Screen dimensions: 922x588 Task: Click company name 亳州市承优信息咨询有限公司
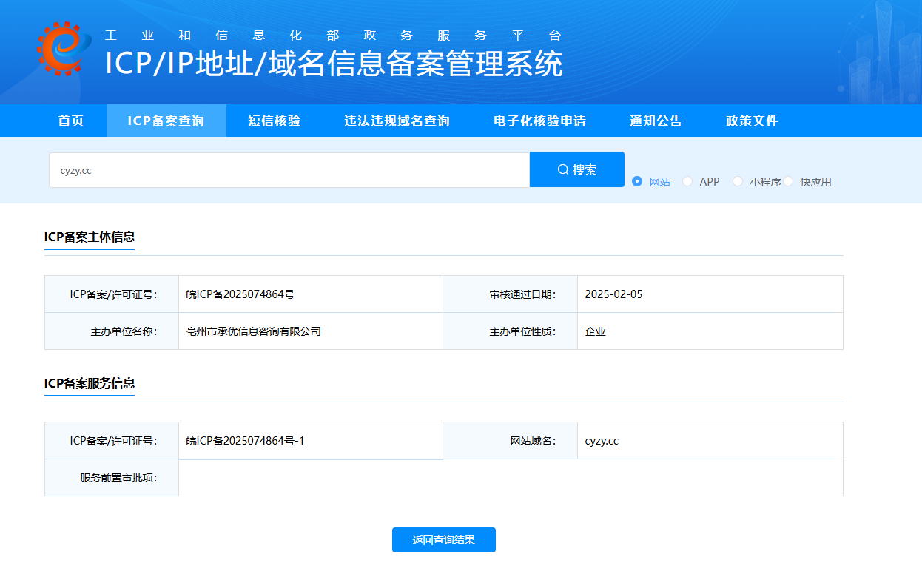[254, 331]
